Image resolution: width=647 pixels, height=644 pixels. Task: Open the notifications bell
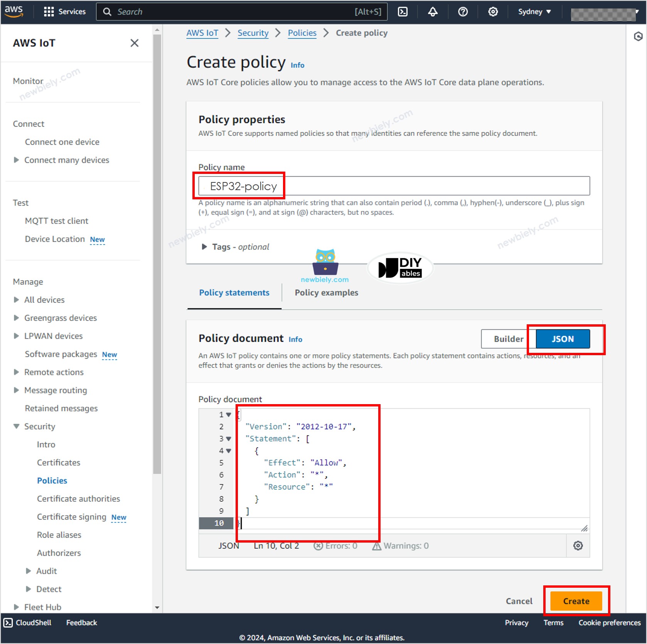click(432, 12)
